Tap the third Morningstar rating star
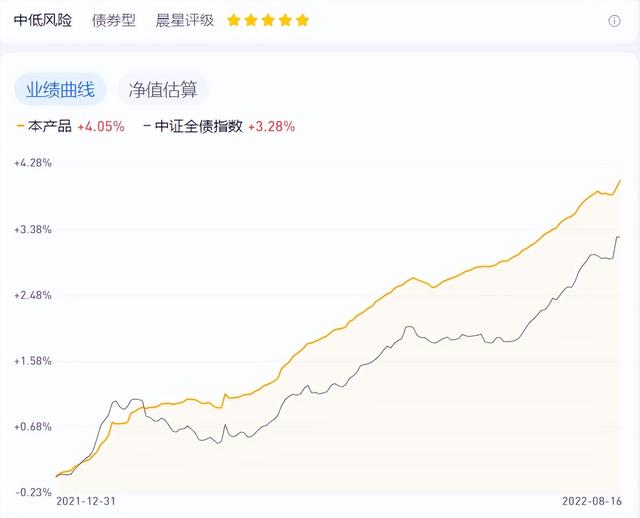Screen dimensions: 640x518 click(268, 20)
